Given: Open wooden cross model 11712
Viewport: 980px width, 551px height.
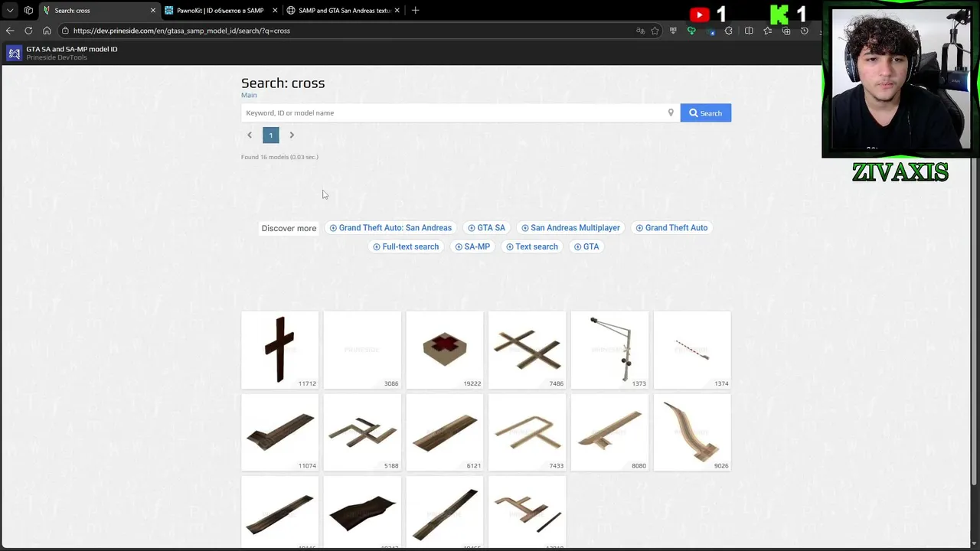Looking at the screenshot, I should coord(279,350).
